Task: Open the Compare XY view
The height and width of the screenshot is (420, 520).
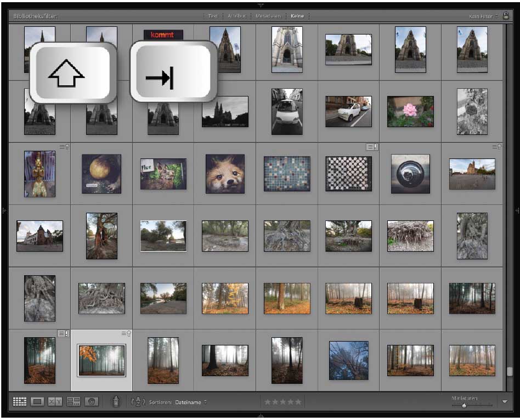Action: [55, 402]
